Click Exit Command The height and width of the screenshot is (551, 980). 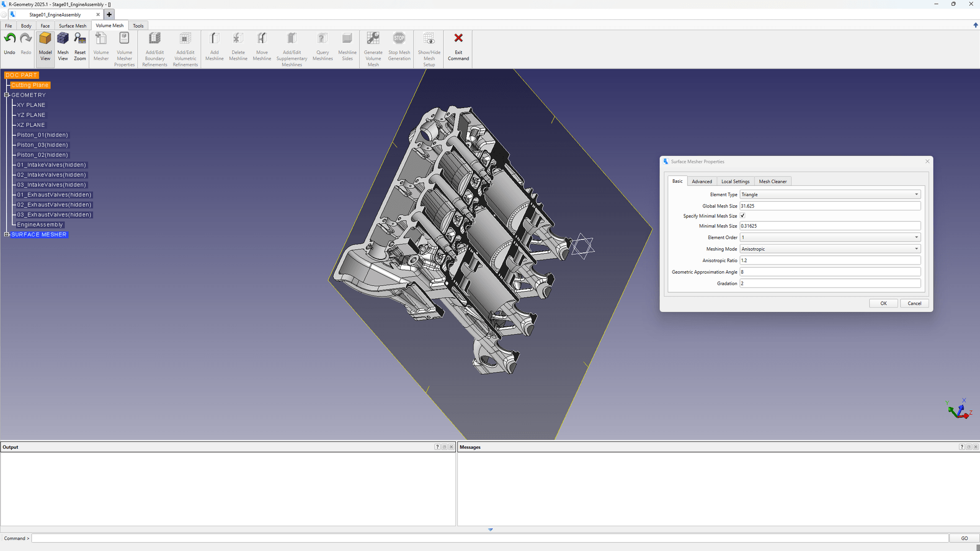click(458, 46)
